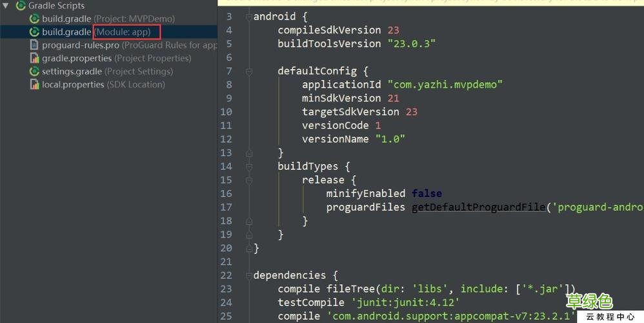Click the gradle icon of build.gradle (Module: app)
Viewport: 644px width, 323px height.
point(34,32)
